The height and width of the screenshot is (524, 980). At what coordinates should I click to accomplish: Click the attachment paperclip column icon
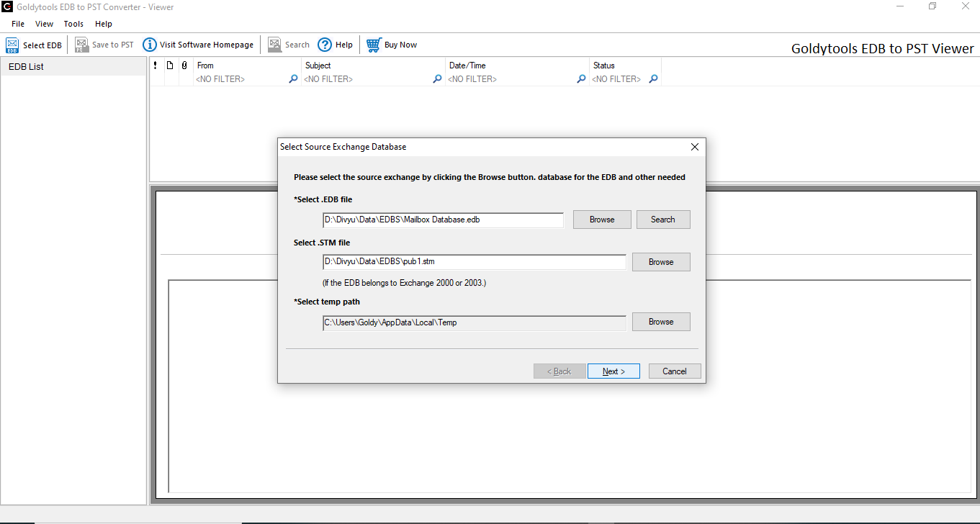[x=184, y=65]
